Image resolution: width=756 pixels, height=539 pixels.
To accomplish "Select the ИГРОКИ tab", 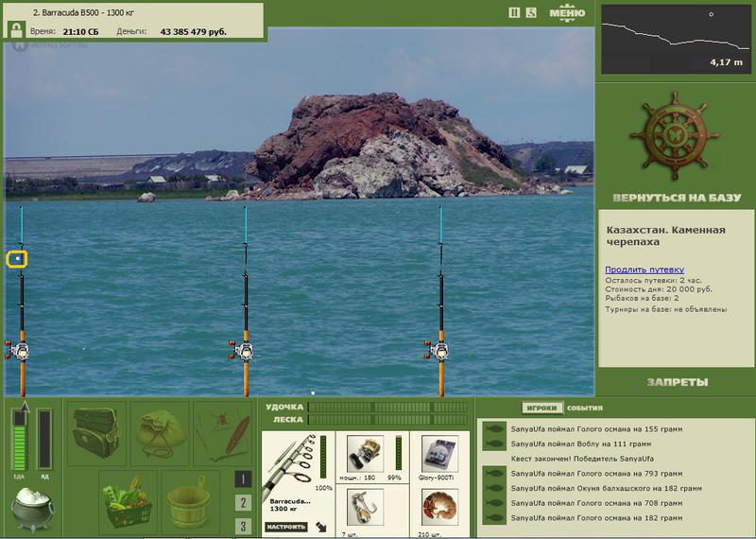I will pyautogui.click(x=541, y=408).
